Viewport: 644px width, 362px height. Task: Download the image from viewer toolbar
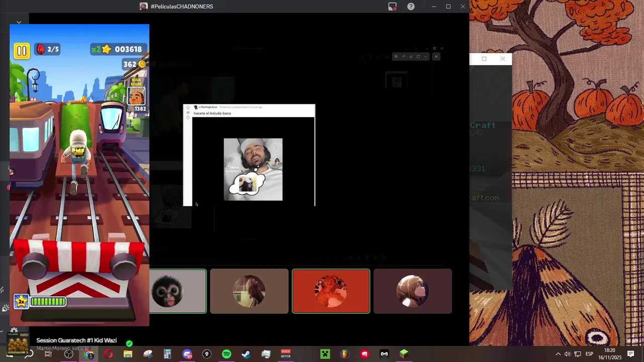coord(411,57)
